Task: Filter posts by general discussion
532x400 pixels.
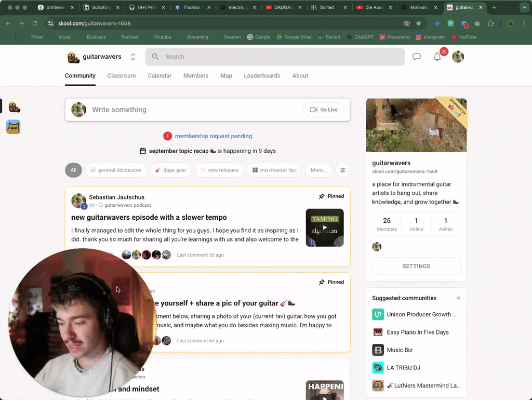Action: point(116,170)
